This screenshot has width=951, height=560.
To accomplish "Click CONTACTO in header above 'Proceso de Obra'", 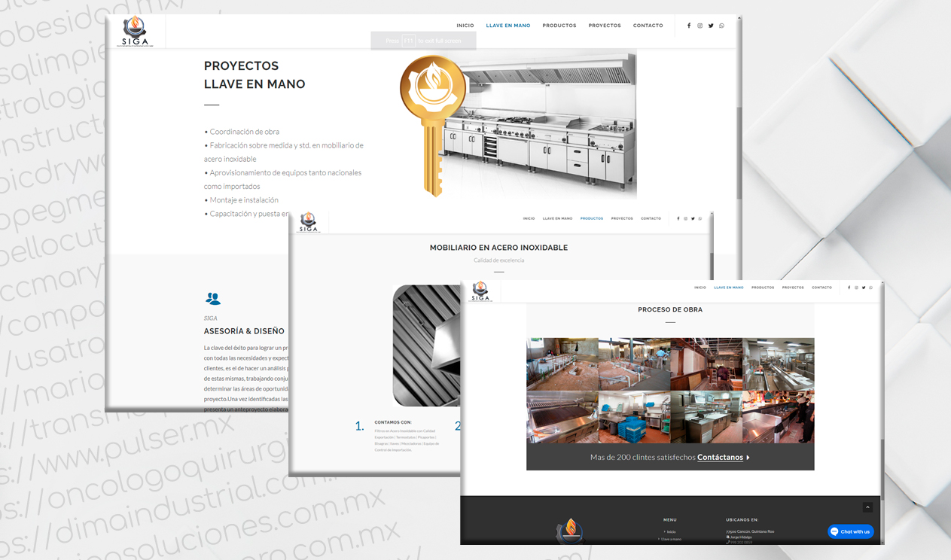I will [x=821, y=288].
